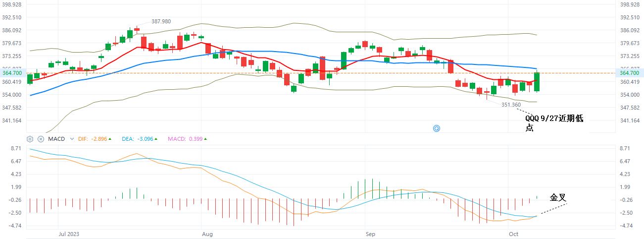Click the 398.928 left price axis label
644x239 pixels.
pos(11,4)
